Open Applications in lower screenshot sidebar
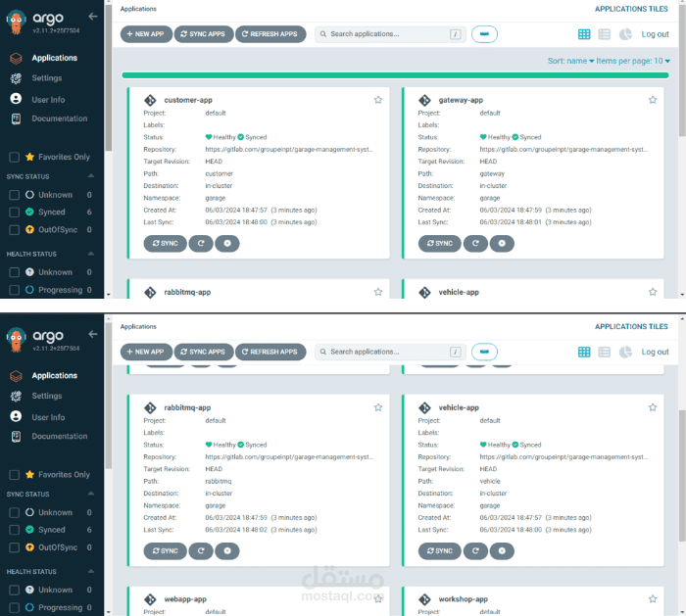 [x=54, y=375]
